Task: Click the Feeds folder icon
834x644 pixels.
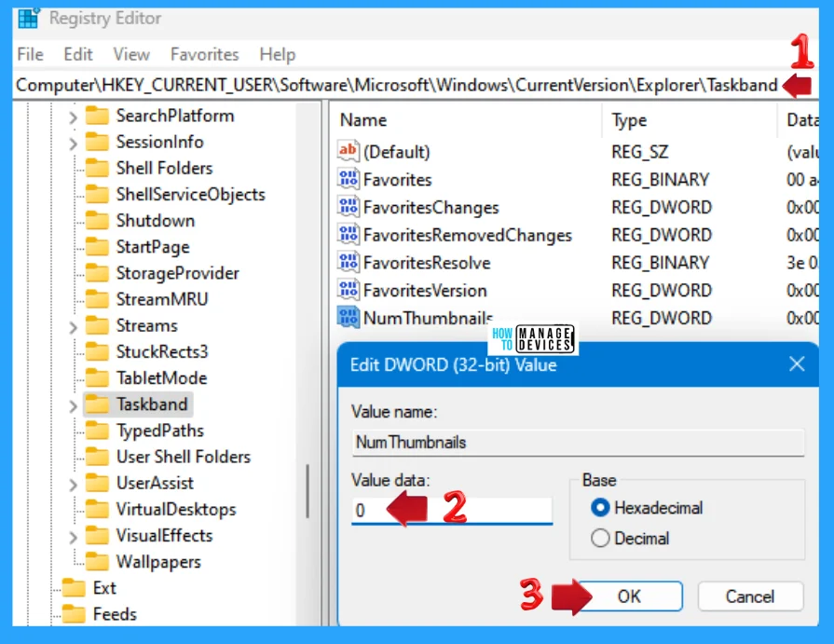Action: coord(74,613)
